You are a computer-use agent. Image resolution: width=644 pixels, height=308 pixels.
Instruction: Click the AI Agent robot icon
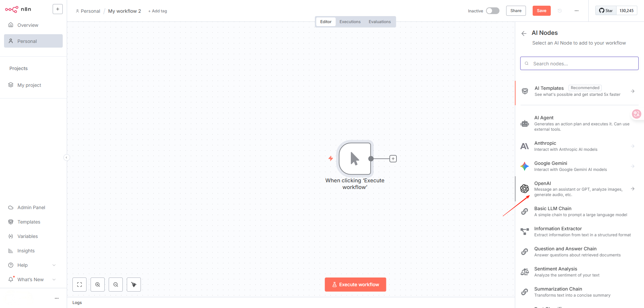pos(525,124)
